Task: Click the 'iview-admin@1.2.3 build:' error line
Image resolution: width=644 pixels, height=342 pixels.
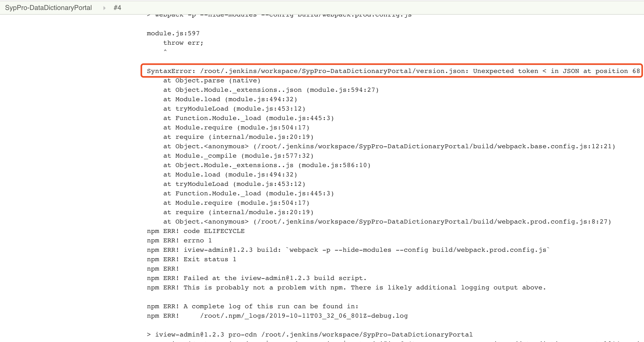Action: pyautogui.click(x=349, y=250)
